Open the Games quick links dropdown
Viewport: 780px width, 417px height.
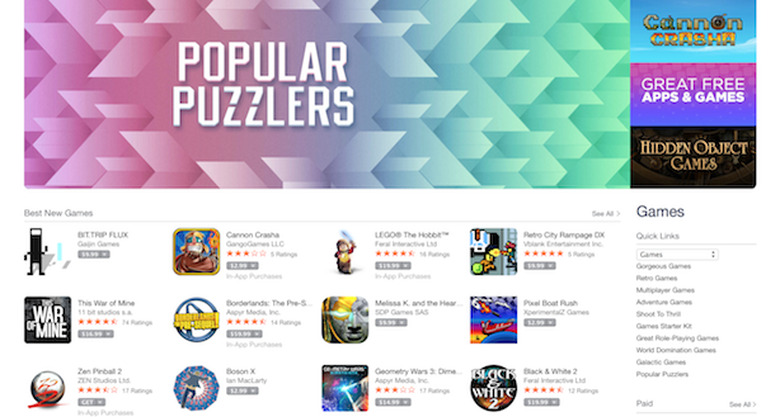[x=677, y=254]
